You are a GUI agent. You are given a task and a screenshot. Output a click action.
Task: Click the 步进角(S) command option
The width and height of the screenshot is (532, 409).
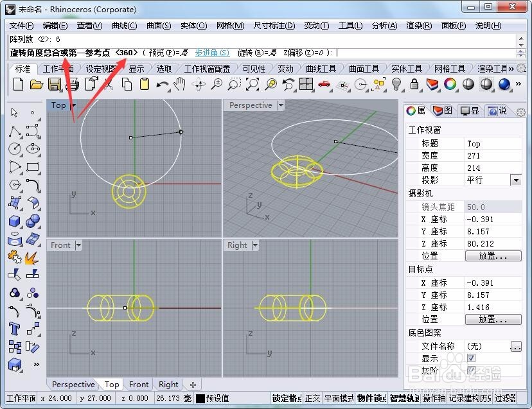(x=213, y=53)
